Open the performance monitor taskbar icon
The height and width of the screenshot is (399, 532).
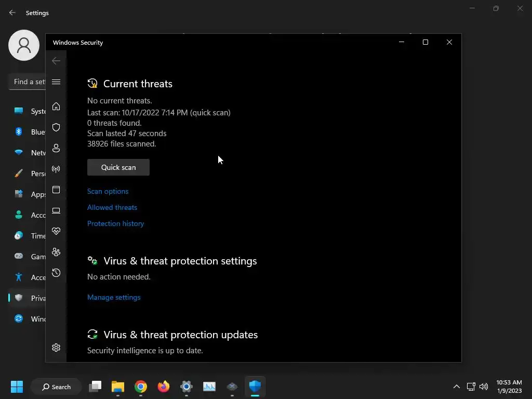209,387
